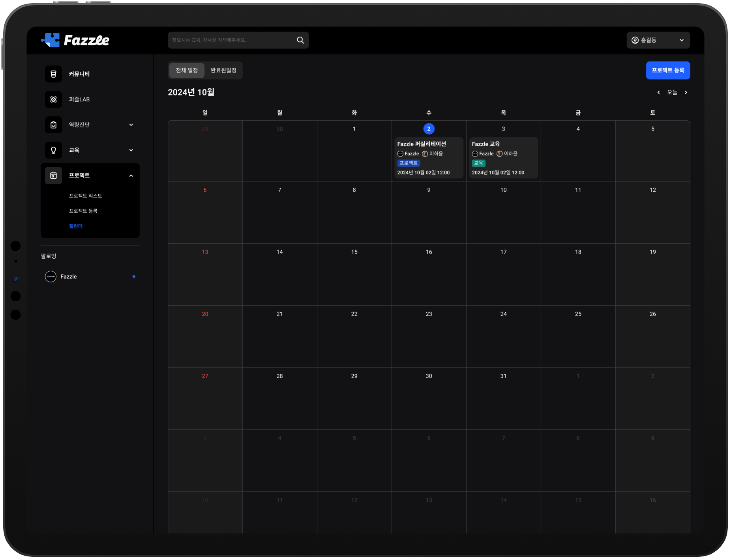Click the 프로젝트 calendar icon
The height and width of the screenshot is (560, 731).
(53, 175)
